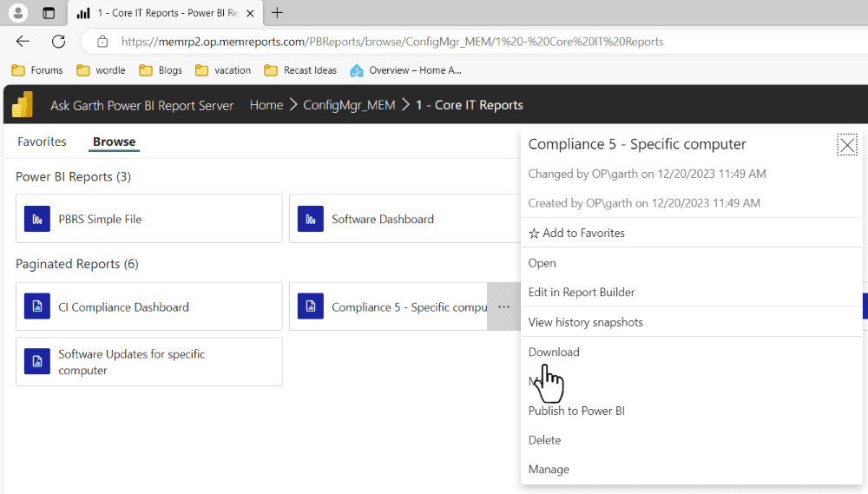Click CI Compliance Dashboard paginated icon
Screen dimensions: 868x494
tap(37, 306)
